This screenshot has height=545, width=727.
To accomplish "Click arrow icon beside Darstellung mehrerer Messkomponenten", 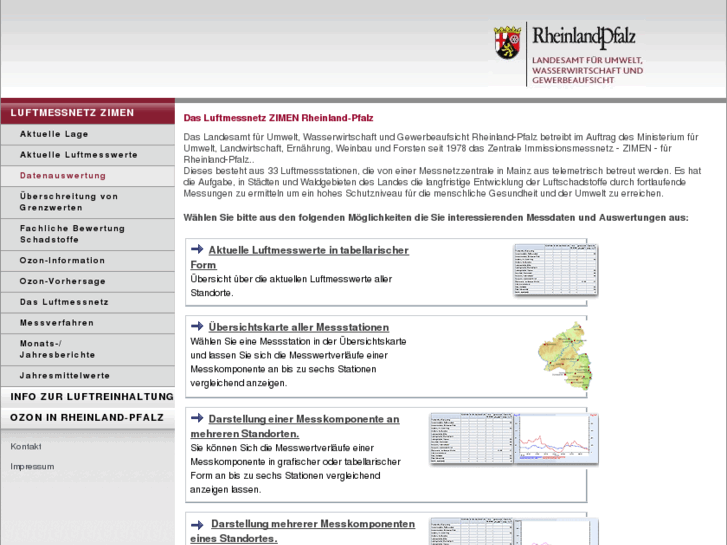I will [x=197, y=525].
